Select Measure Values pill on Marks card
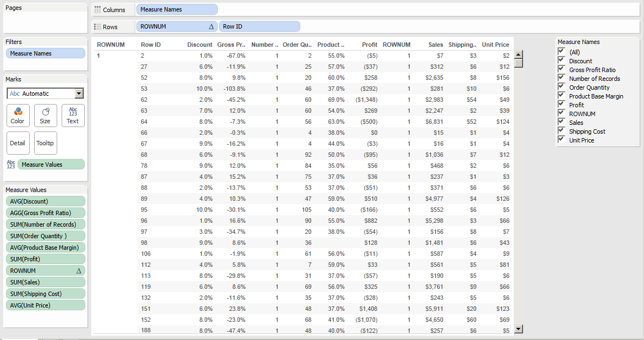Viewport: 644px width, 340px height. pyautogui.click(x=51, y=164)
